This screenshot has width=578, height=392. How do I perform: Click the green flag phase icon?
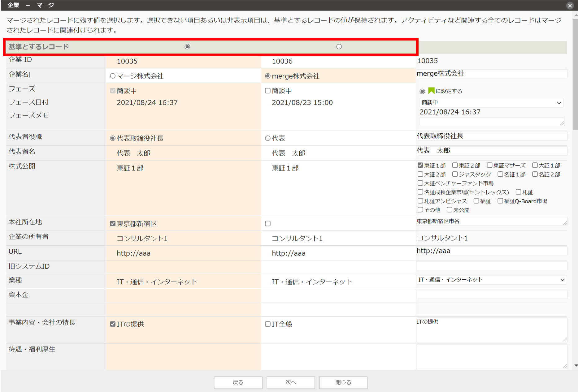[431, 91]
